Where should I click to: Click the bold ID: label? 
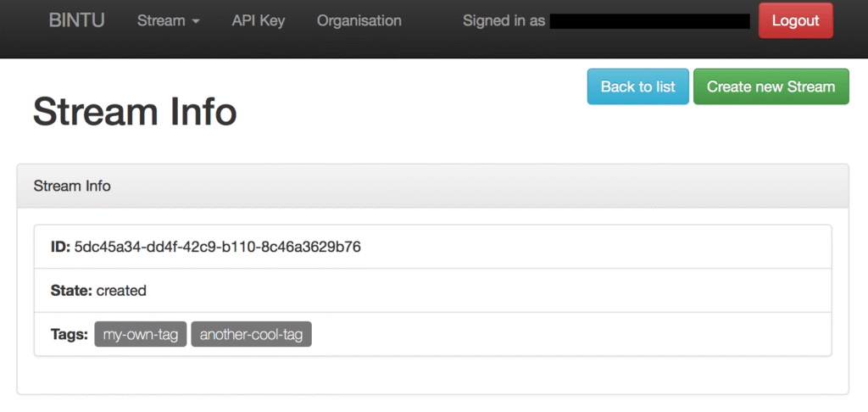pos(60,247)
